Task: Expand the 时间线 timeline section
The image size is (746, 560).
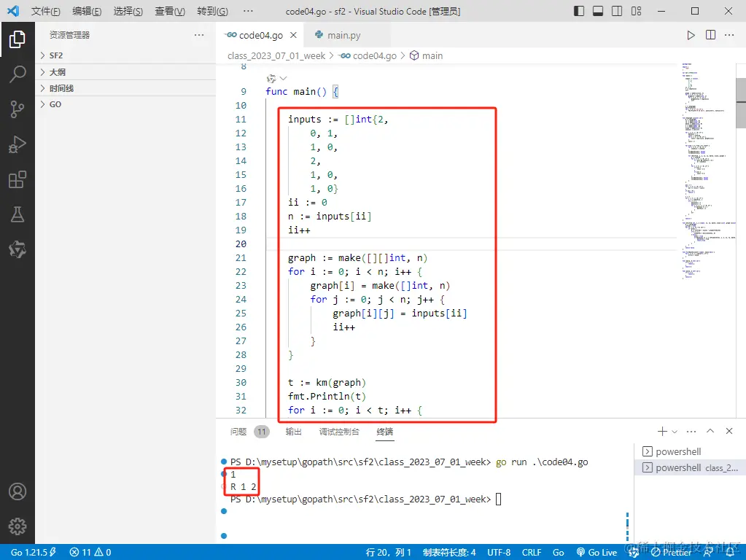Action: [125, 88]
